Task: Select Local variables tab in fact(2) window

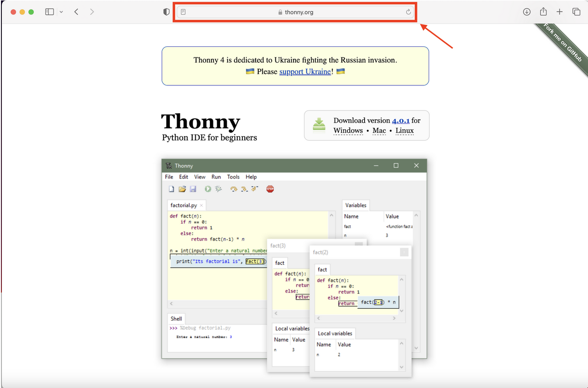Action: pos(335,333)
